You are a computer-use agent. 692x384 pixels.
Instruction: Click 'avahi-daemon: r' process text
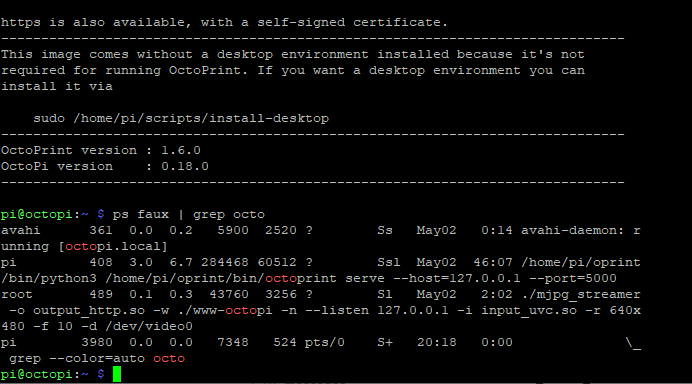[581, 230]
